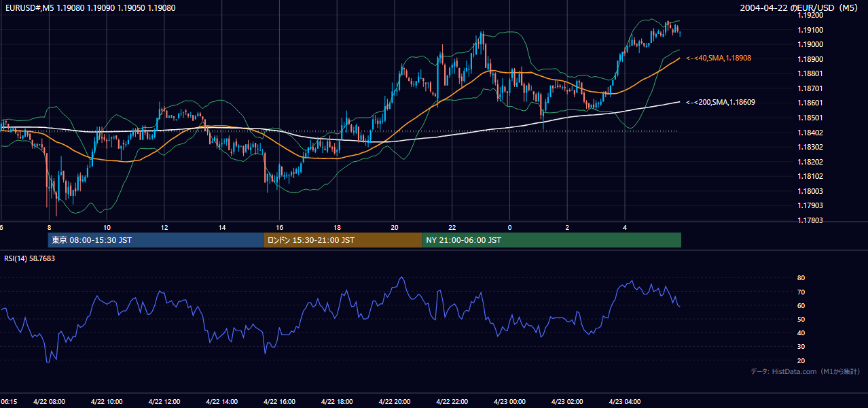Open the データ: HistData.com source credit
Image resolution: width=868 pixels, height=408 pixels.
(806, 371)
